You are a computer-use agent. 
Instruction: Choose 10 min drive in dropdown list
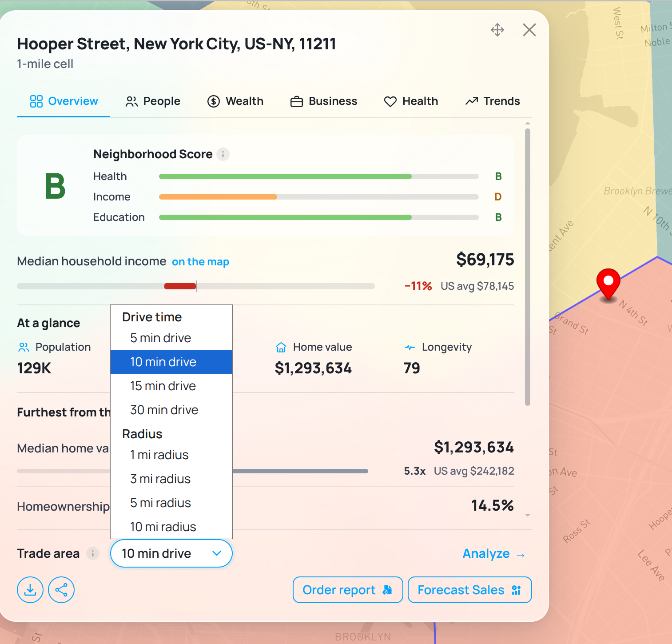point(171,362)
